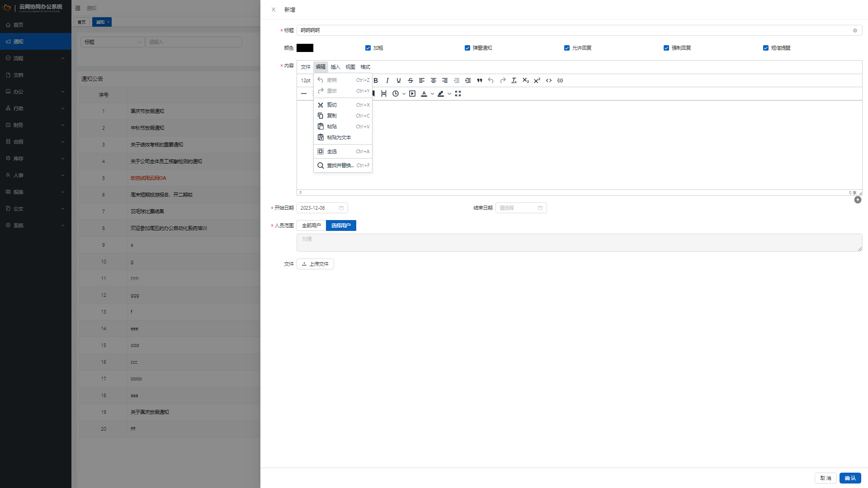Pick a color from the black color swatch
This screenshot has width=868, height=488.
[305, 48]
